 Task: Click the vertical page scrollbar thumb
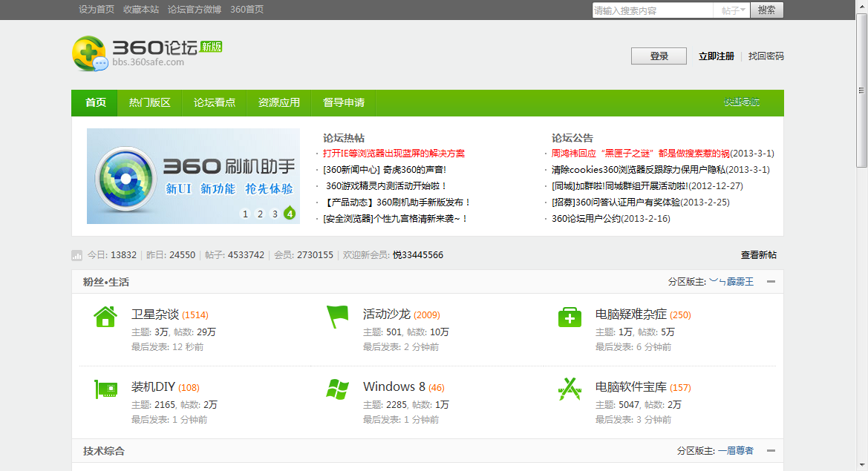(x=862, y=90)
